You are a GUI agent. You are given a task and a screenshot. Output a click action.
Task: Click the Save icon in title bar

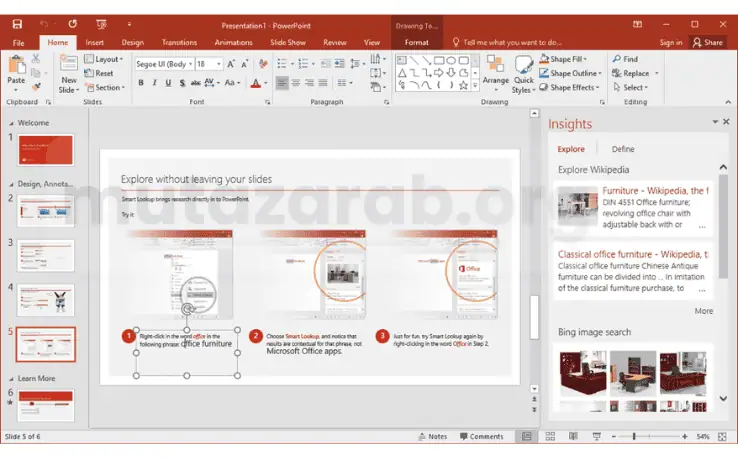click(18, 24)
